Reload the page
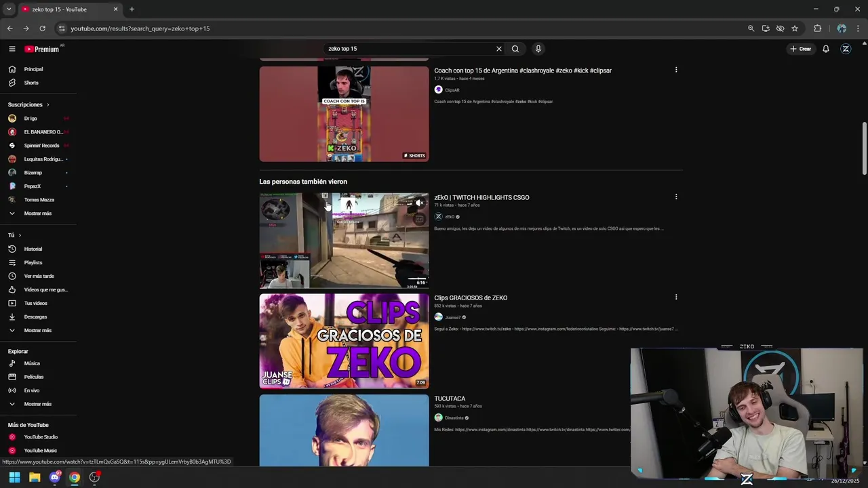Viewport: 868px width, 488px height. [x=42, y=28]
